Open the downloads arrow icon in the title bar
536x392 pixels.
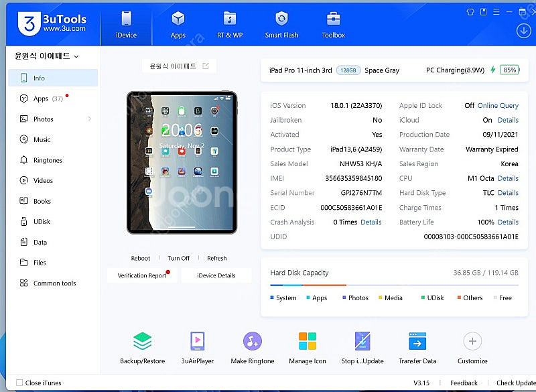[x=523, y=31]
